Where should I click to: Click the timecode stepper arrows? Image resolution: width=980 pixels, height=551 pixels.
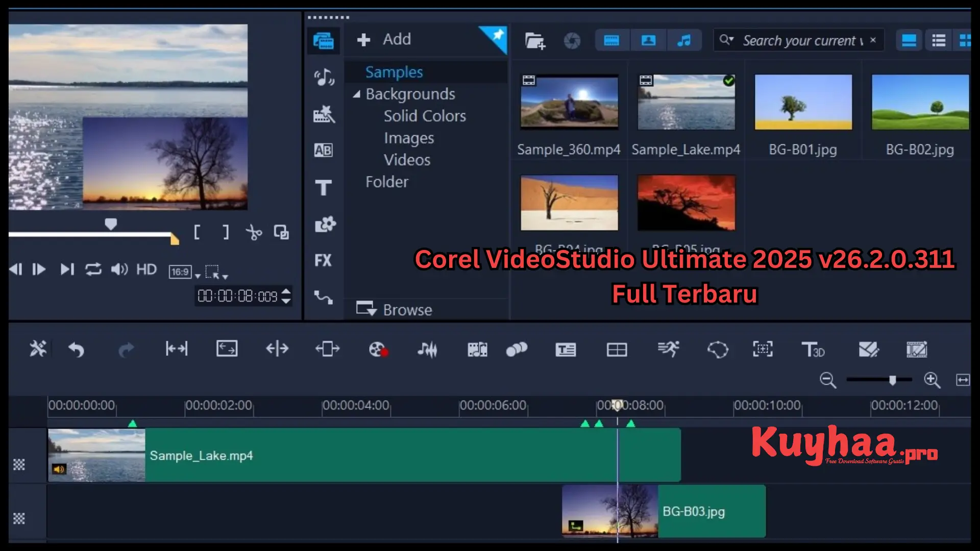[x=286, y=296]
